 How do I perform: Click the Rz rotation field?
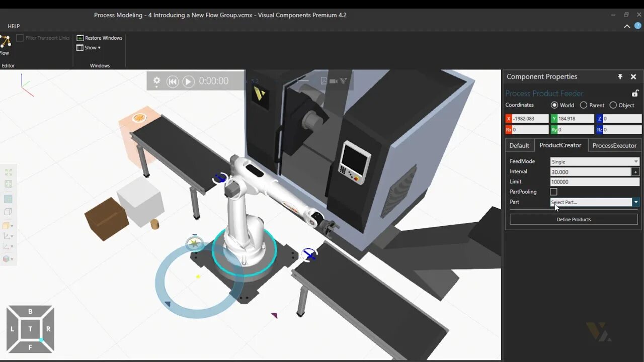(x=622, y=130)
